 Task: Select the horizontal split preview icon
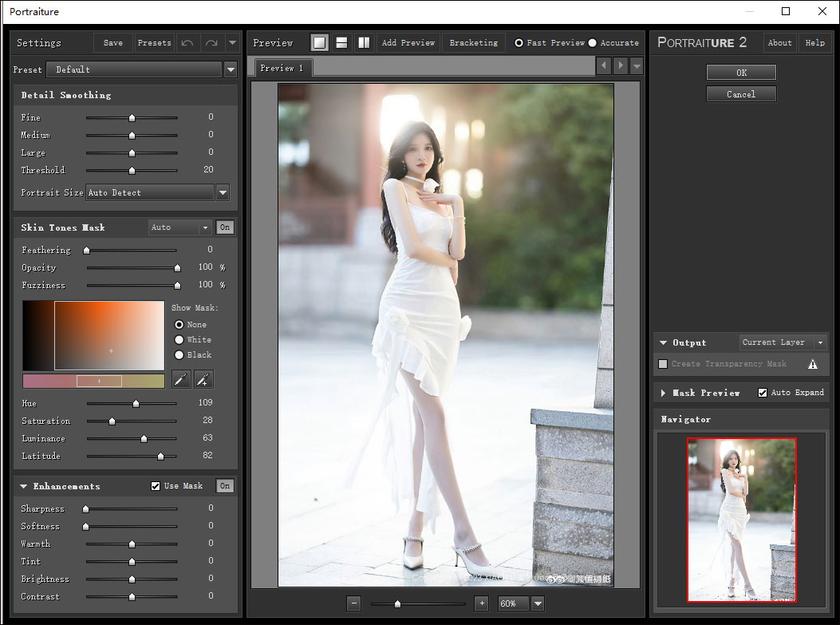click(341, 42)
